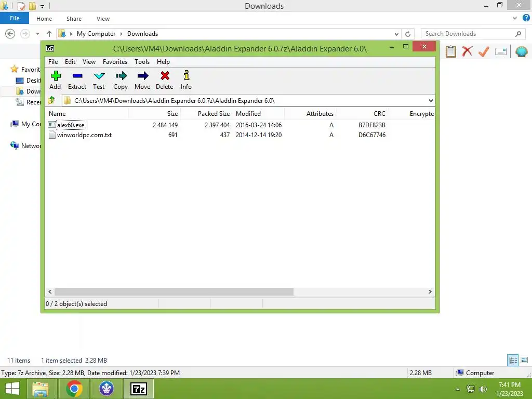Open the 7-Zip View menu
This screenshot has height=399, width=532.
pos(89,62)
